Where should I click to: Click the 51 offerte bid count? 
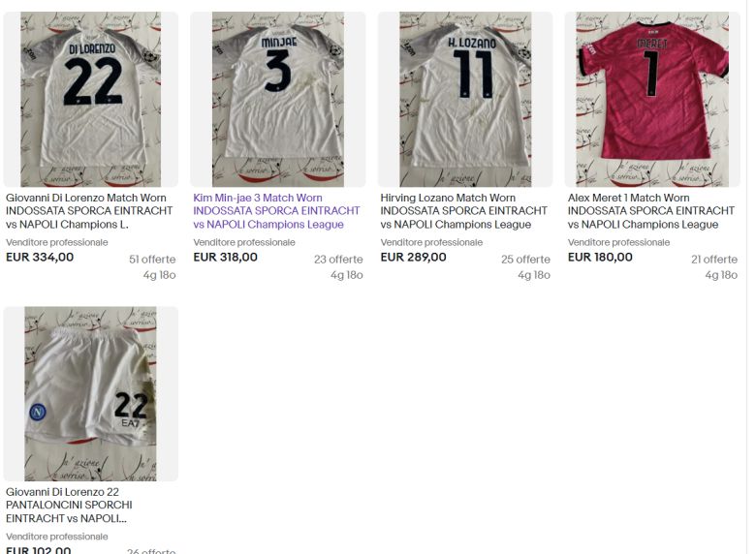[152, 260]
